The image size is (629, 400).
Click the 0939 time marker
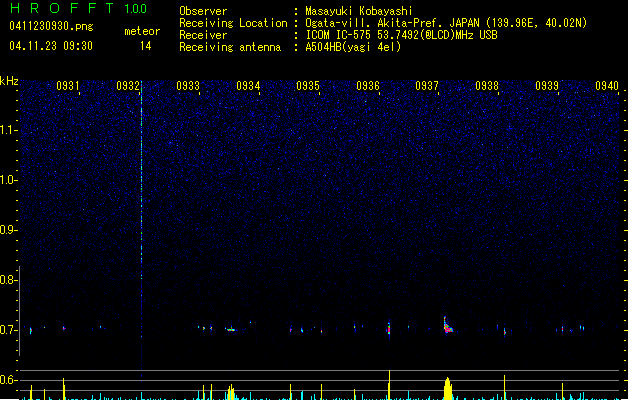coord(547,86)
